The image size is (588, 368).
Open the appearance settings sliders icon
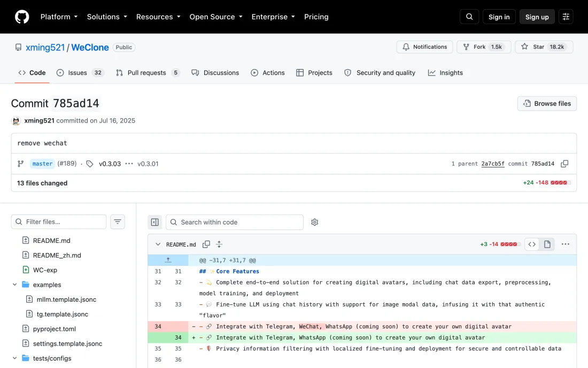(x=566, y=17)
